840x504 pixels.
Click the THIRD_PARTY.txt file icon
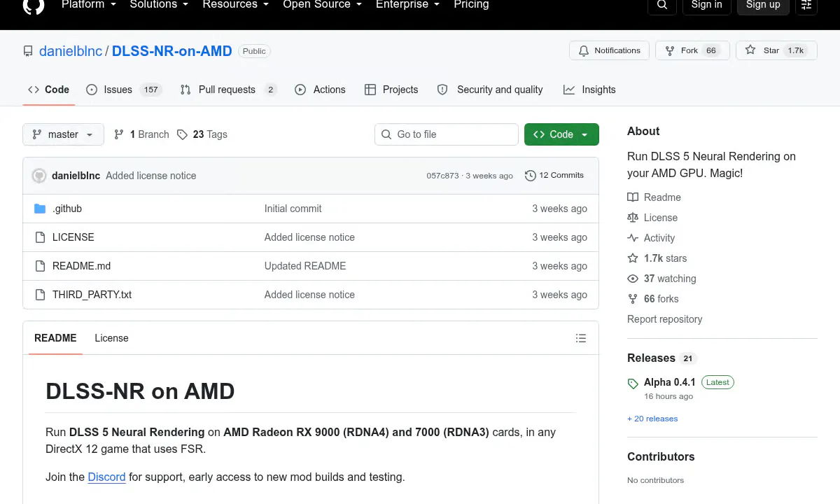pos(40,295)
